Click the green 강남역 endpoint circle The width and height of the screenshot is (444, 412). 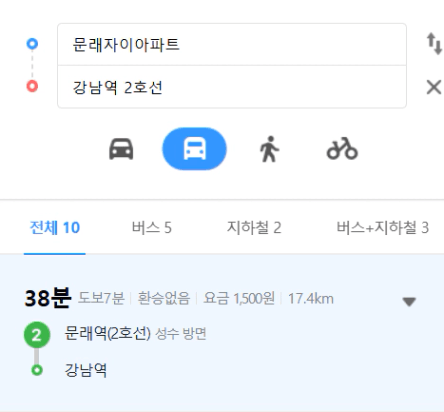pos(37,370)
